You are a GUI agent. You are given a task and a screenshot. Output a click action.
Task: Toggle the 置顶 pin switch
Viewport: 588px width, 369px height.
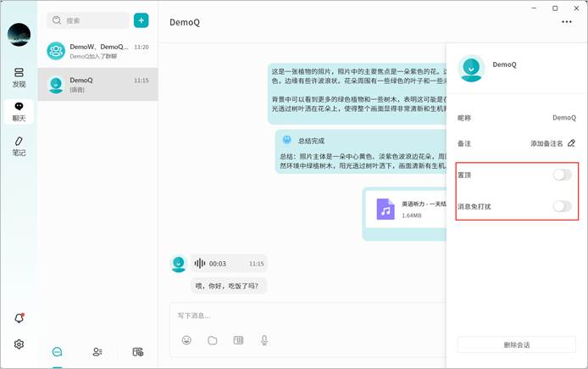point(562,175)
